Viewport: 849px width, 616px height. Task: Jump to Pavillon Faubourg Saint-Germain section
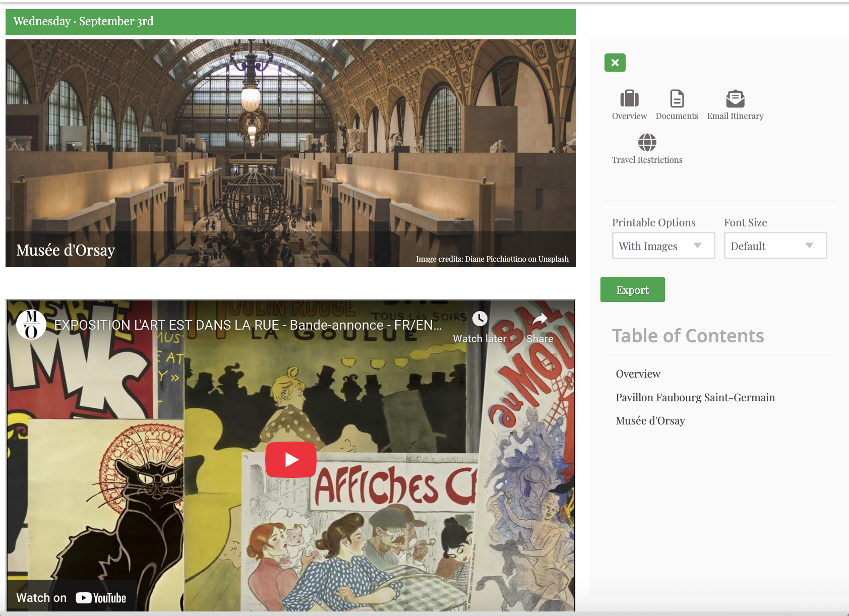pos(695,397)
